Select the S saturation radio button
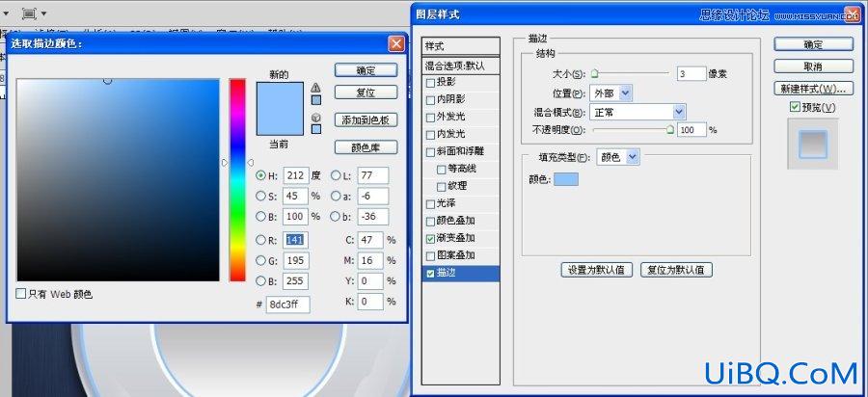868x397 pixels. click(260, 196)
